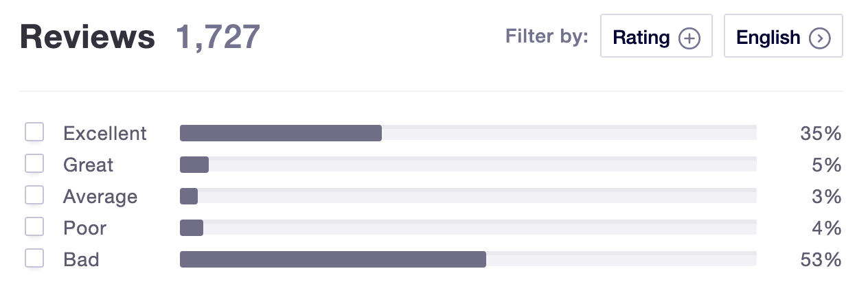Select the Average rating label

[x=100, y=197]
